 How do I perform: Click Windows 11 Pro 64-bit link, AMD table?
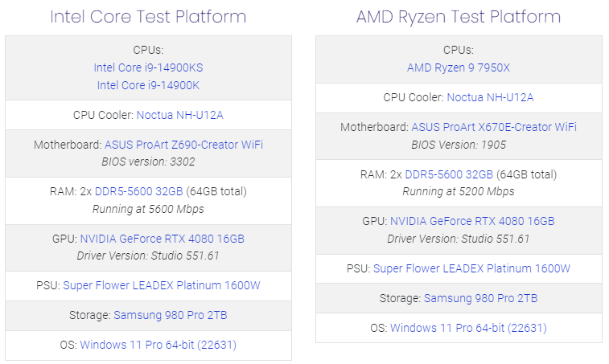468,328
